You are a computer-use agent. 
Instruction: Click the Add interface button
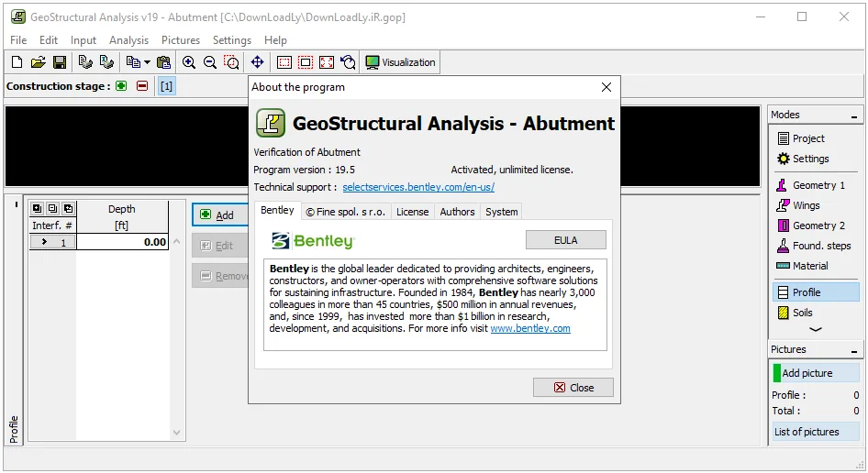click(x=220, y=214)
